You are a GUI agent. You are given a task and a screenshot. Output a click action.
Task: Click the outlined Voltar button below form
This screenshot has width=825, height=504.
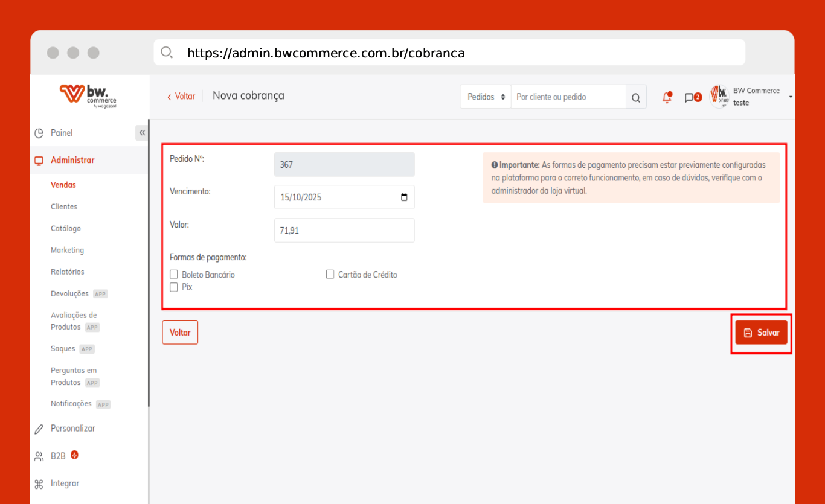180,333
